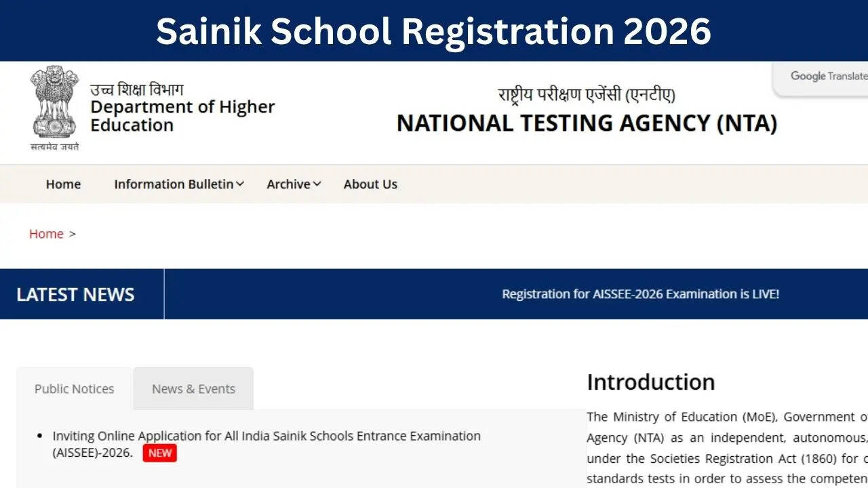Go to Home in navigation bar
The height and width of the screenshot is (488, 868).
point(63,184)
